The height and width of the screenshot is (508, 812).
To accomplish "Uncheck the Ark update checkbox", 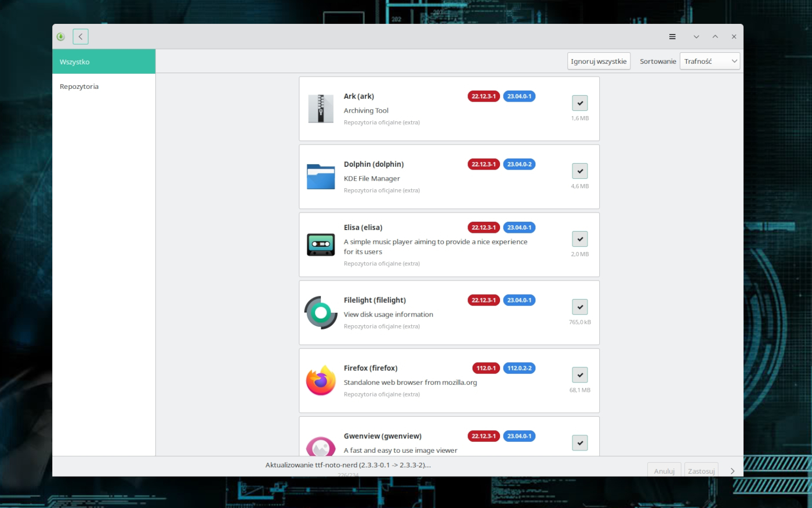I will [x=580, y=103].
